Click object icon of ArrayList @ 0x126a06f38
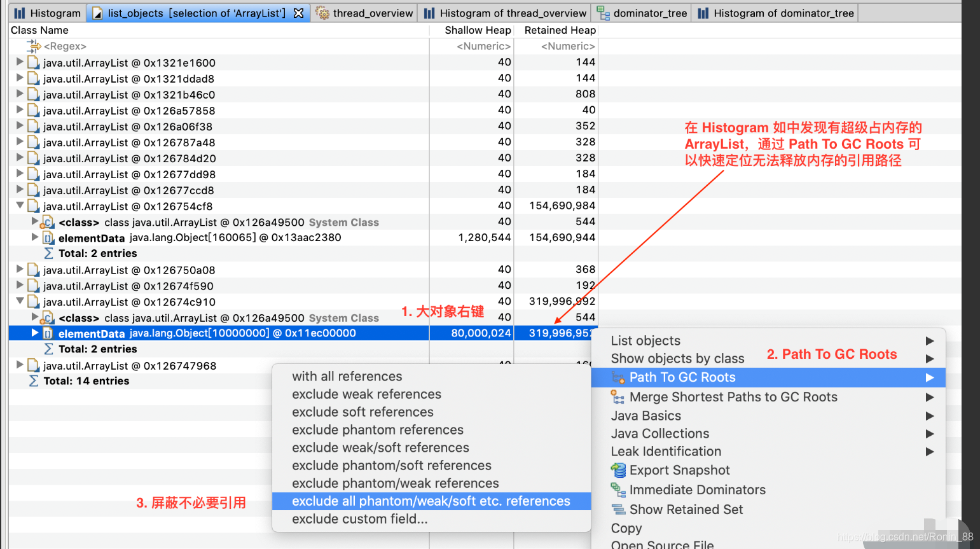This screenshot has width=980, height=549. point(33,126)
